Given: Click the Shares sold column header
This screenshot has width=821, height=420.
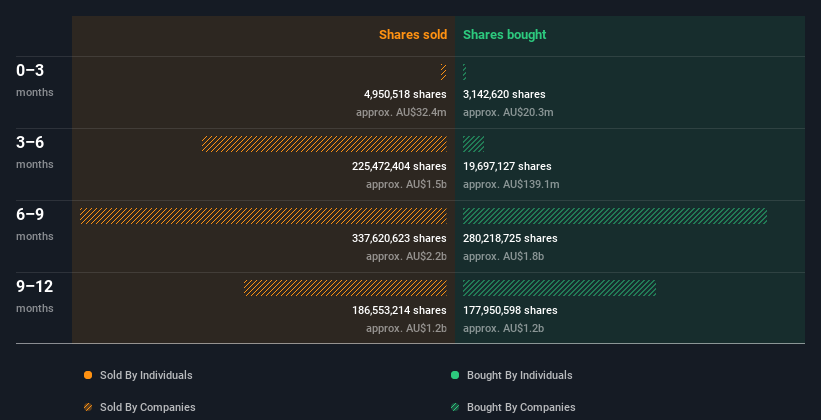Looking at the screenshot, I should (x=413, y=35).
